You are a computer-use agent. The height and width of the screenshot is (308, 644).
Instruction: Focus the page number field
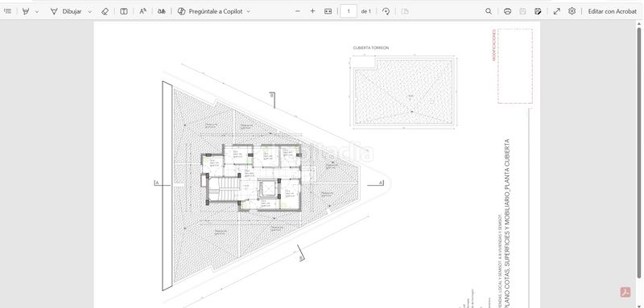coord(349,11)
